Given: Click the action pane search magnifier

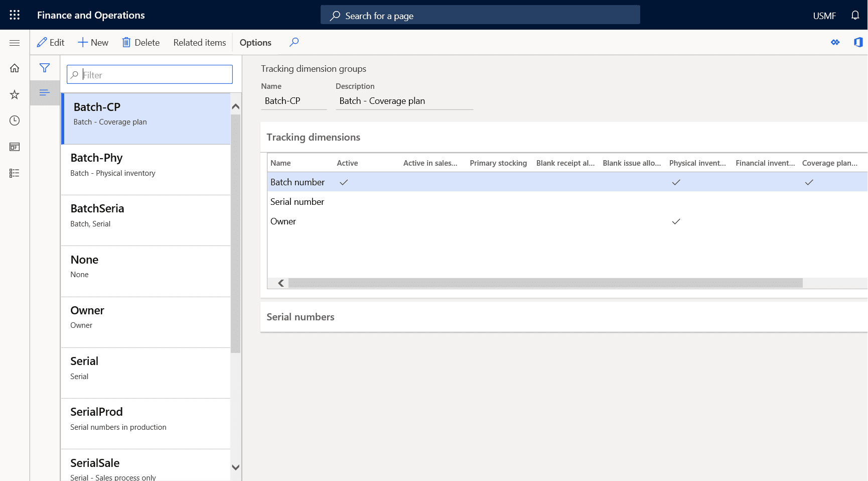Looking at the screenshot, I should point(294,42).
